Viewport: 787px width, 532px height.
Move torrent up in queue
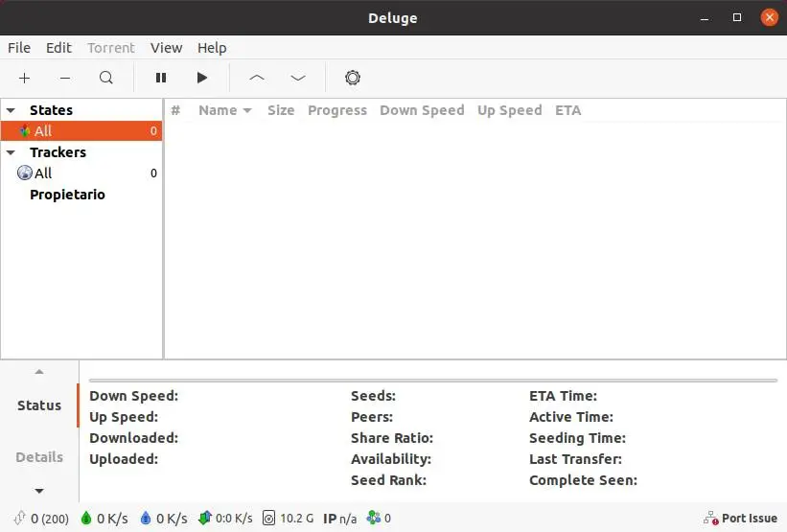click(x=257, y=78)
